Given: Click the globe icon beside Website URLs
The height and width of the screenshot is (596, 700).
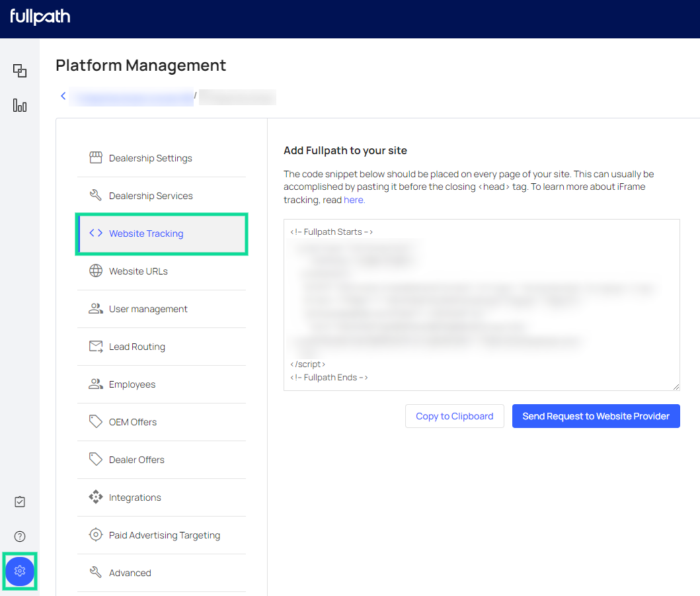Looking at the screenshot, I should tap(96, 271).
